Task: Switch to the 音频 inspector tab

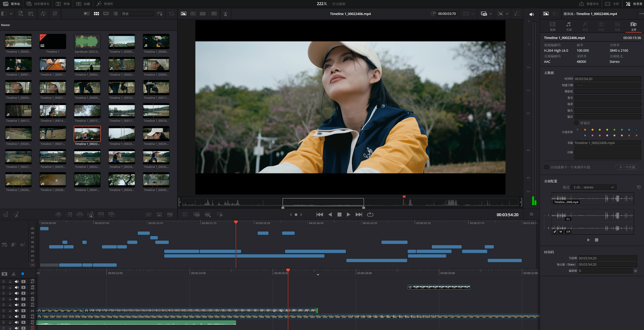Action: pos(568,26)
